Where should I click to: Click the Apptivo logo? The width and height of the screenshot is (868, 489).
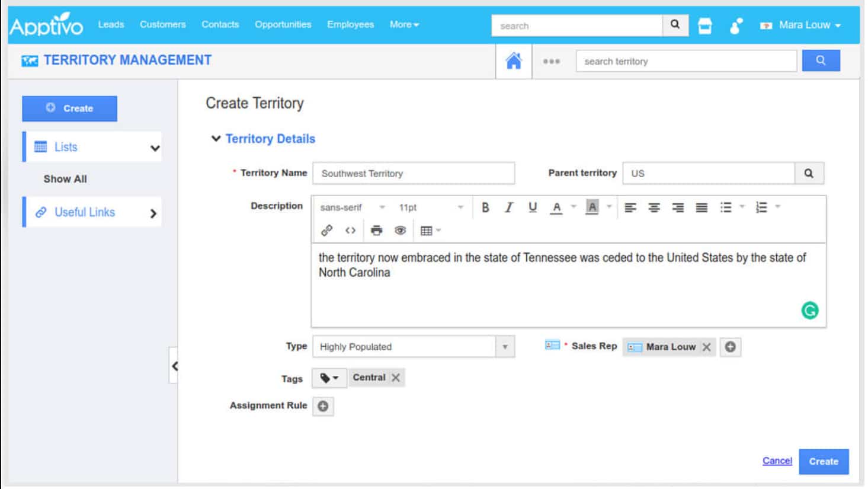[x=46, y=25]
